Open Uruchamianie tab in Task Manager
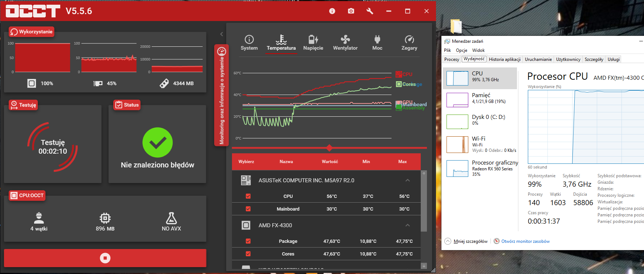 click(538, 59)
